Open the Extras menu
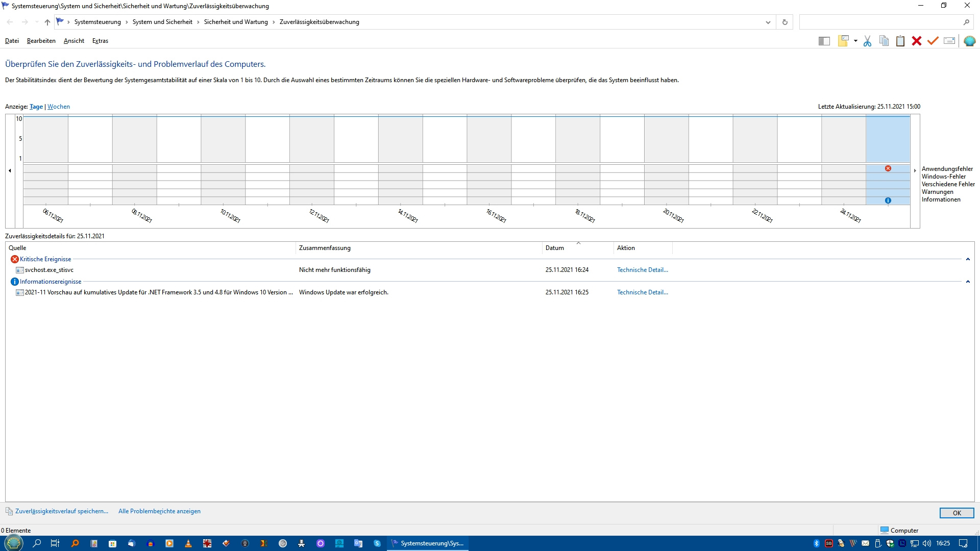 pyautogui.click(x=100, y=41)
